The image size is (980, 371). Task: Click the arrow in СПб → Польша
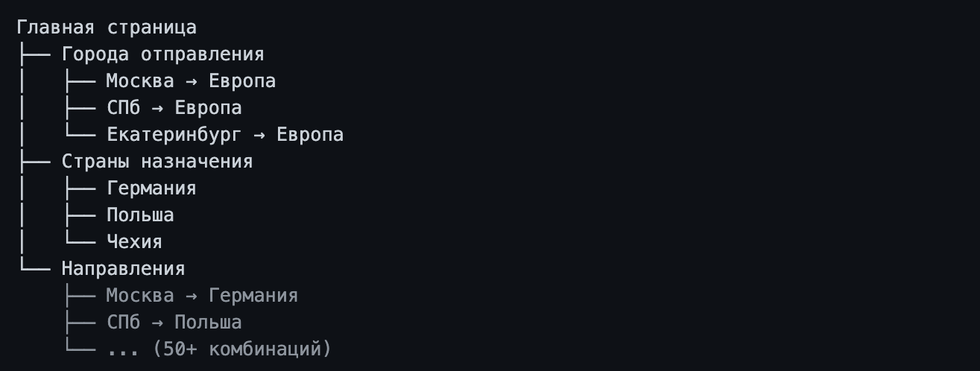pyautogui.click(x=157, y=323)
